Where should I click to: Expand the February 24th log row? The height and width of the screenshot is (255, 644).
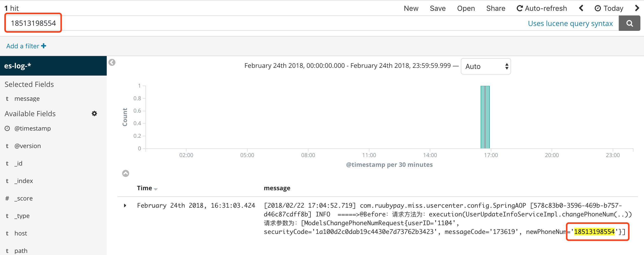coord(125,205)
